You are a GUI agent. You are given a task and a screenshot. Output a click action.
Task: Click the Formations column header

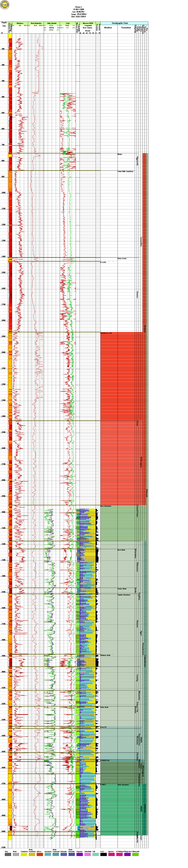pyautogui.click(x=126, y=28)
